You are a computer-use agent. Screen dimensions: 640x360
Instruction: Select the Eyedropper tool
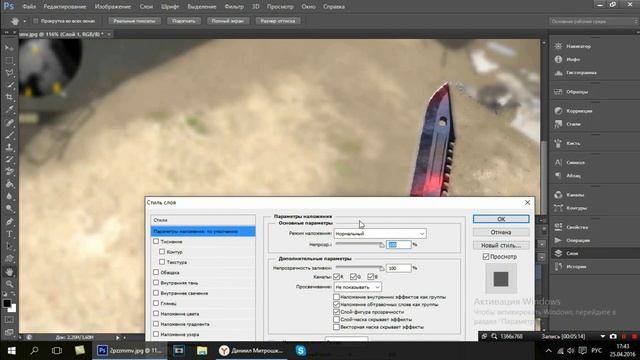[x=9, y=109]
